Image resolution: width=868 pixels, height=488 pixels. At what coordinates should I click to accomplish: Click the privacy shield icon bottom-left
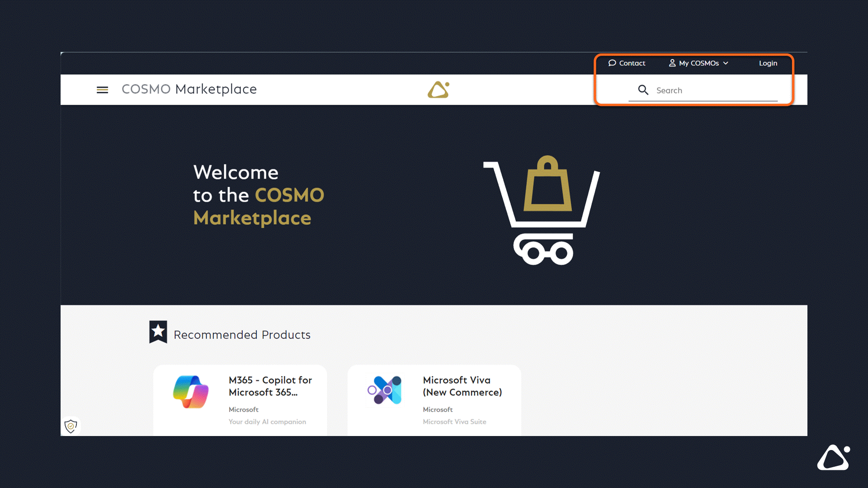71,425
